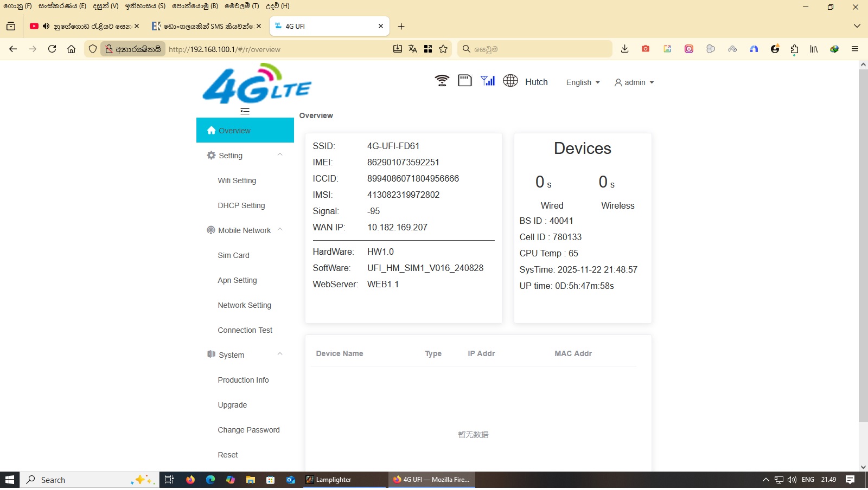Viewport: 868px width, 490px height.
Task: Click the Type column header
Action: point(433,353)
